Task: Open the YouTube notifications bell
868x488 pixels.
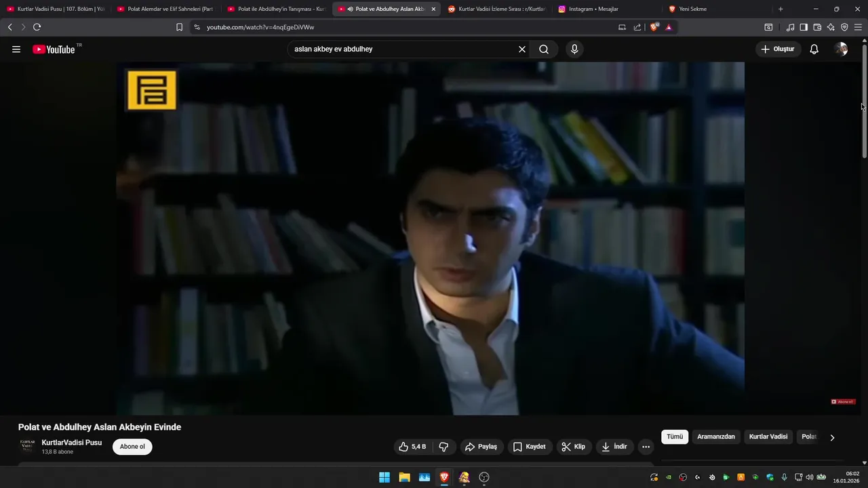Action: 814,49
